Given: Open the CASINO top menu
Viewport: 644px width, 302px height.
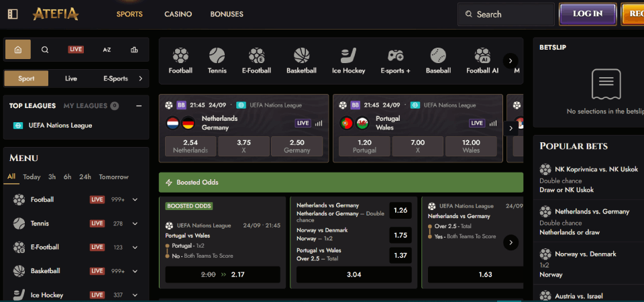Looking at the screenshot, I should pyautogui.click(x=178, y=14).
